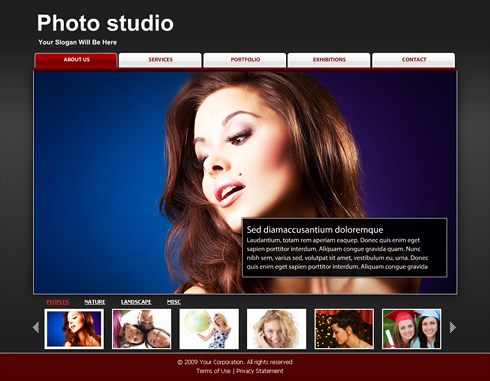Viewport: 490px width, 381px height.
Task: Select thumbnail of smiling curly blonde woman
Action: point(276,329)
